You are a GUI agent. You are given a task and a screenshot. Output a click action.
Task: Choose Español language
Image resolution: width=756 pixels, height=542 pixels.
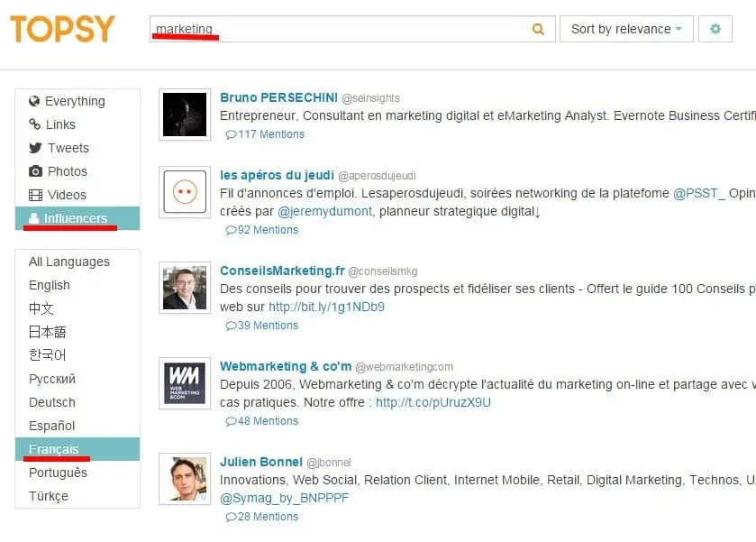77,426
